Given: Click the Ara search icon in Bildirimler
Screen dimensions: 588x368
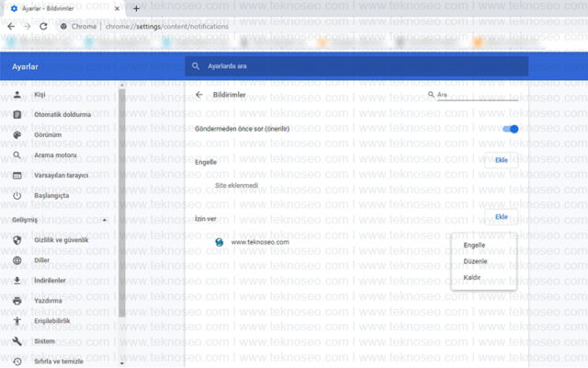Looking at the screenshot, I should tap(431, 95).
